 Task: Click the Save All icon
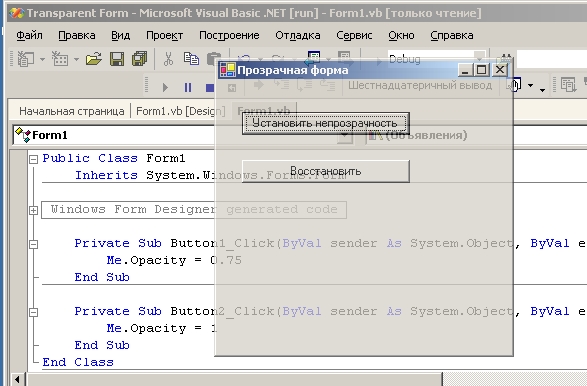pos(139,59)
